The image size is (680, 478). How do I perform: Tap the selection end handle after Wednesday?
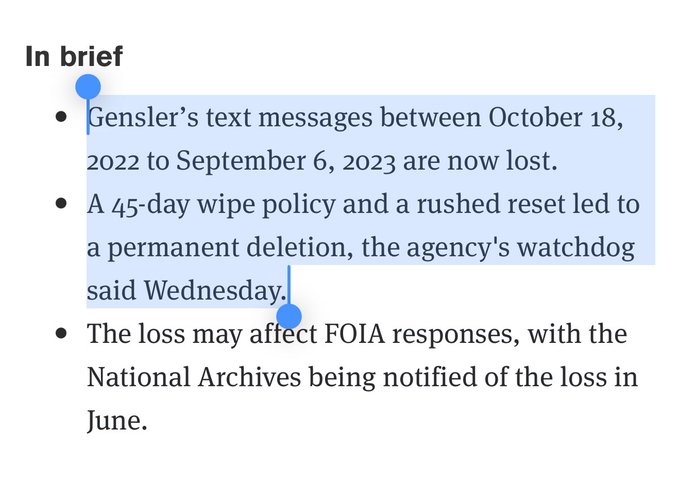click(x=289, y=317)
